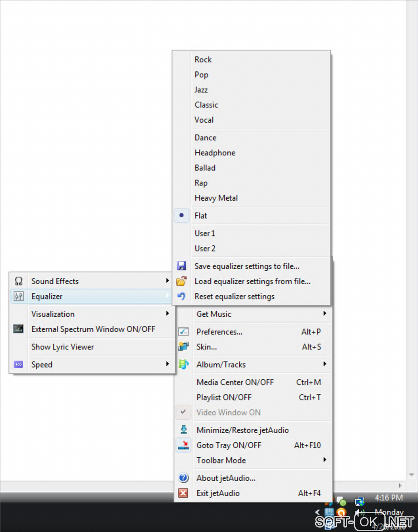
Task: Click the open folder load equalizer icon
Action: click(182, 281)
